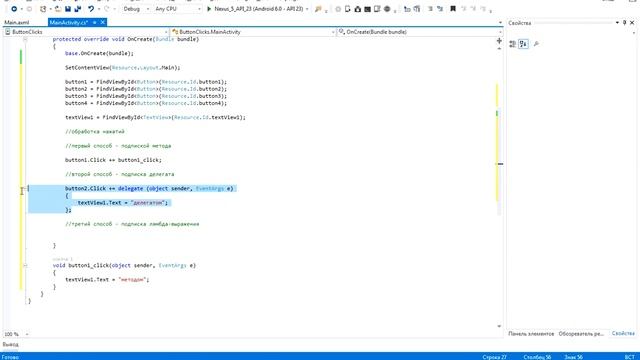Click the textView1 = FindViewById line
The height and width of the screenshot is (360, 640).
coord(155,118)
